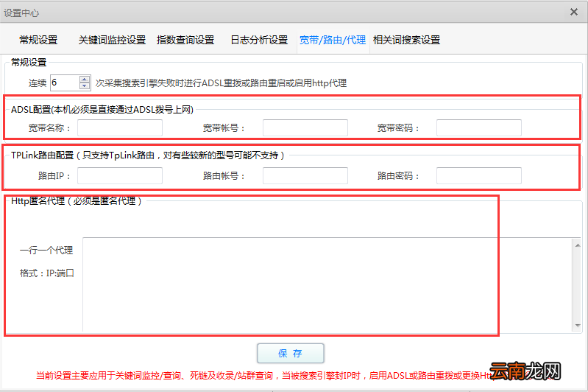588x392 pixels.
Task: Click the 连续 count number field
Action: click(65, 83)
